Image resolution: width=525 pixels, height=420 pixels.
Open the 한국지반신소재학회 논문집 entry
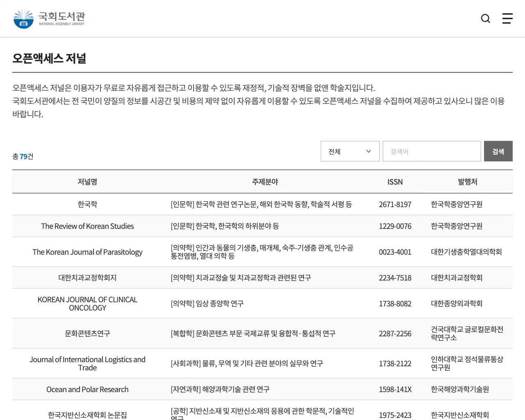[87, 415]
